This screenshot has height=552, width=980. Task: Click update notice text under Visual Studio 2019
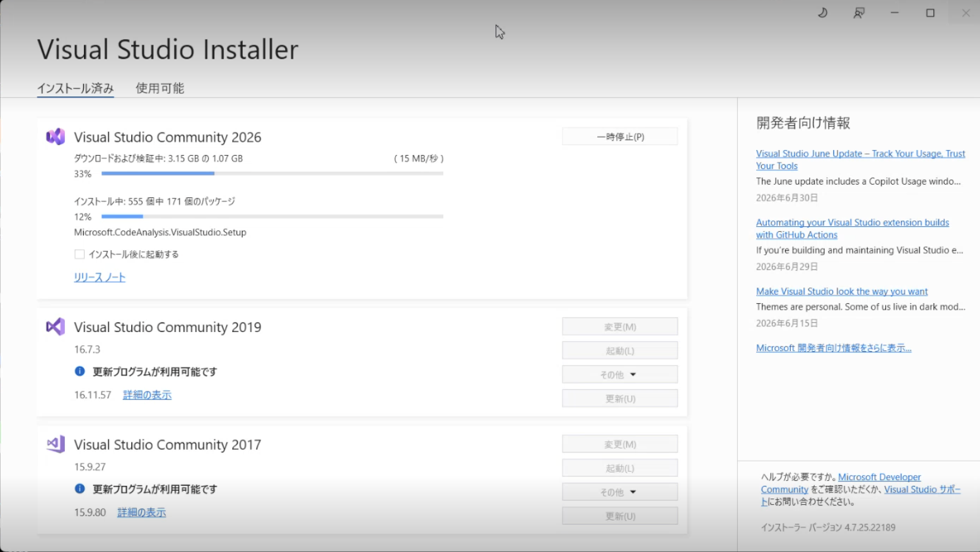[155, 372]
